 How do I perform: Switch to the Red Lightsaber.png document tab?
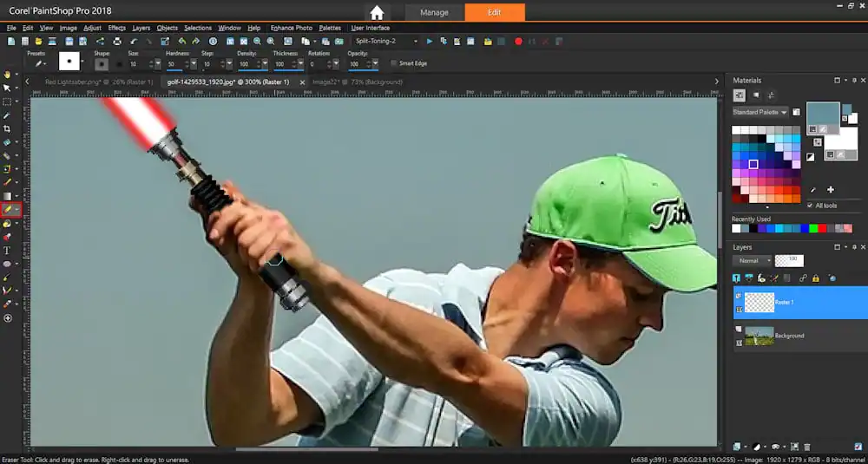98,82
